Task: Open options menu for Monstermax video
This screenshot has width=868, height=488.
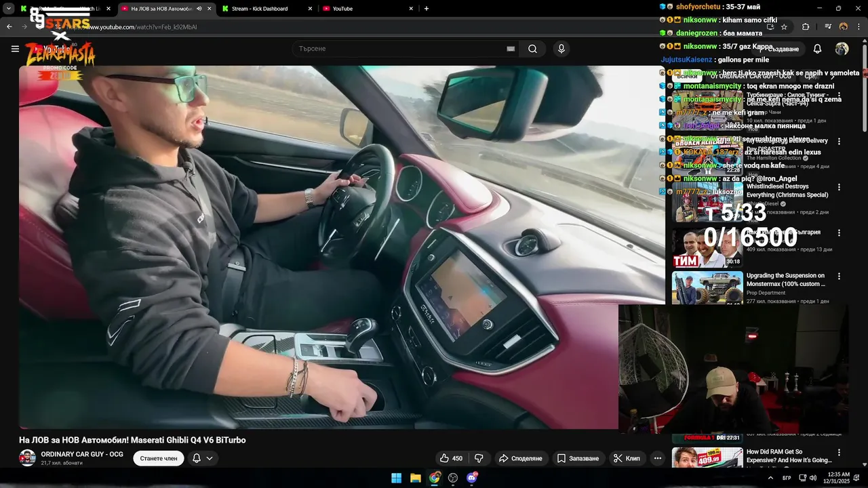Action: pyautogui.click(x=840, y=277)
